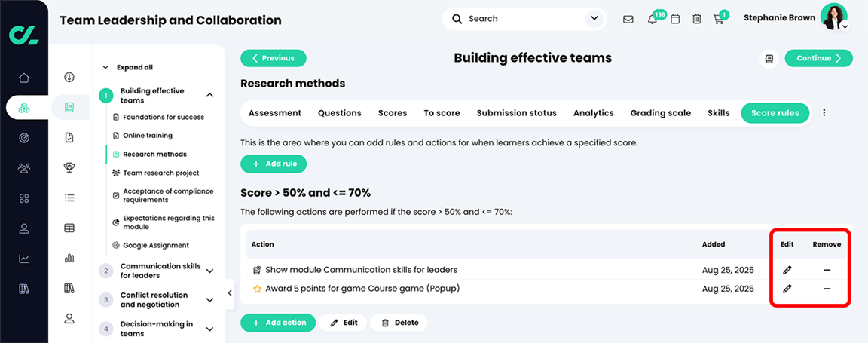Click Stephanie Brown's profile avatar

[x=834, y=17]
